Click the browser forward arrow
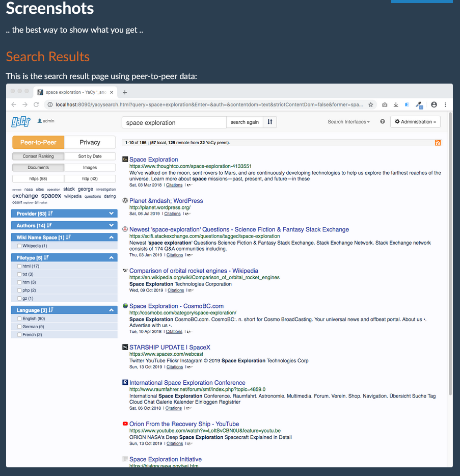This screenshot has width=460, height=476. pos(25,105)
